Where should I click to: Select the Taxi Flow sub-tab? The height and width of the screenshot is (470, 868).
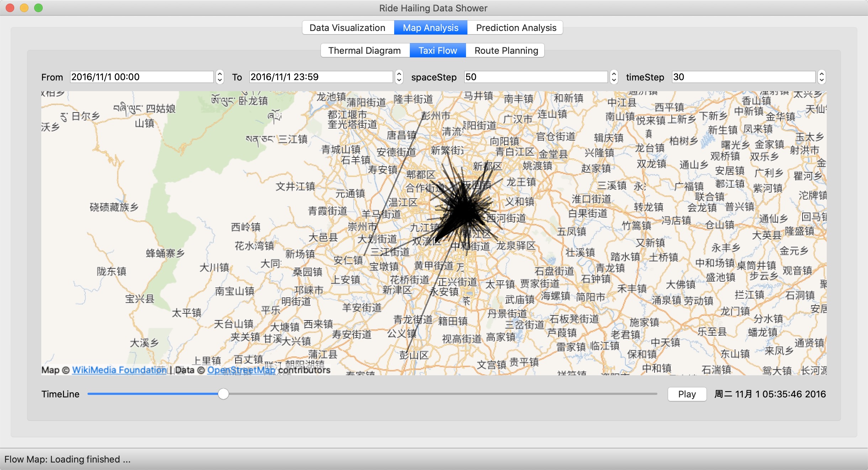(x=438, y=51)
